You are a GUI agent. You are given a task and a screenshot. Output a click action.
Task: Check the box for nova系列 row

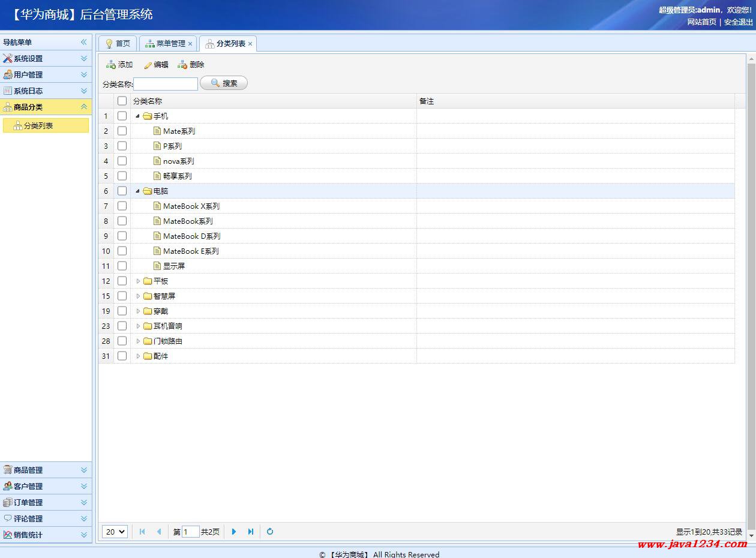tap(122, 161)
